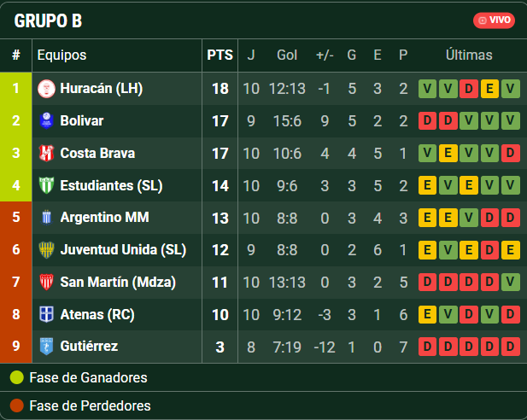Screen dimensions: 527x420
Task: Click Huracán's red D result badge
Action: [x=469, y=89]
